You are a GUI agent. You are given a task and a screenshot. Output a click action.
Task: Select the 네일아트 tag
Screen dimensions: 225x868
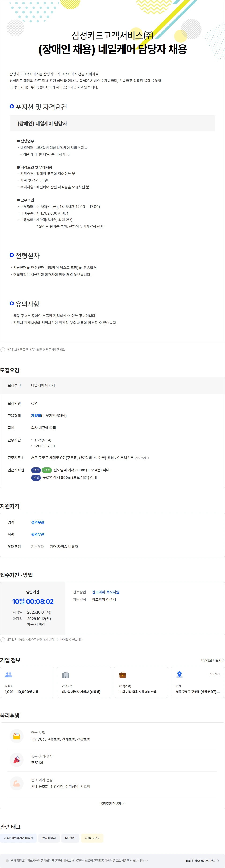point(70,838)
